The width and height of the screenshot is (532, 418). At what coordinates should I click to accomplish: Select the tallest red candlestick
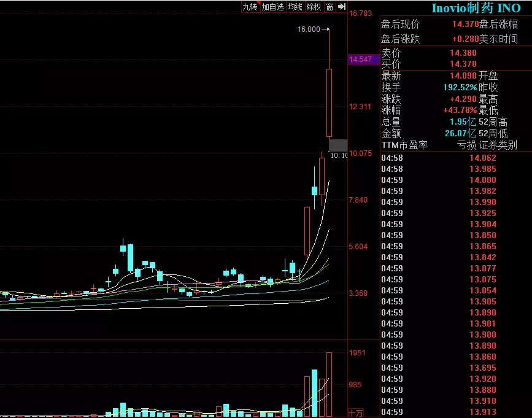pos(329,103)
